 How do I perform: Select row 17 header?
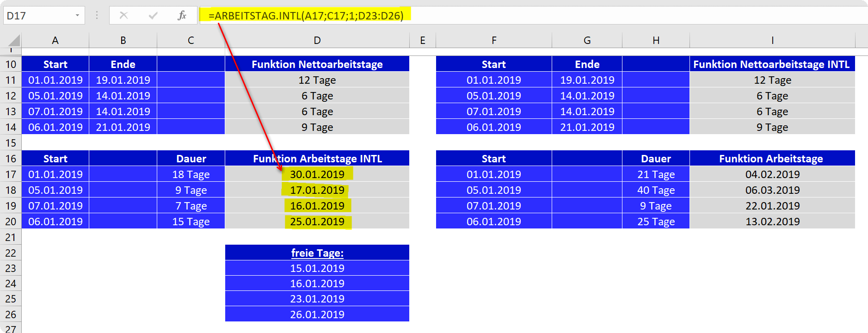tap(11, 174)
